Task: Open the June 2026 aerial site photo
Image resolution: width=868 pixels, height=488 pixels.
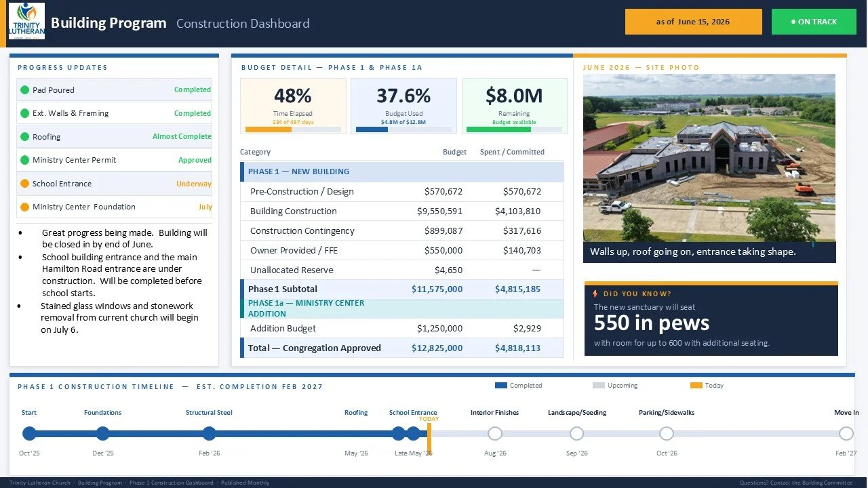Action: [x=709, y=158]
